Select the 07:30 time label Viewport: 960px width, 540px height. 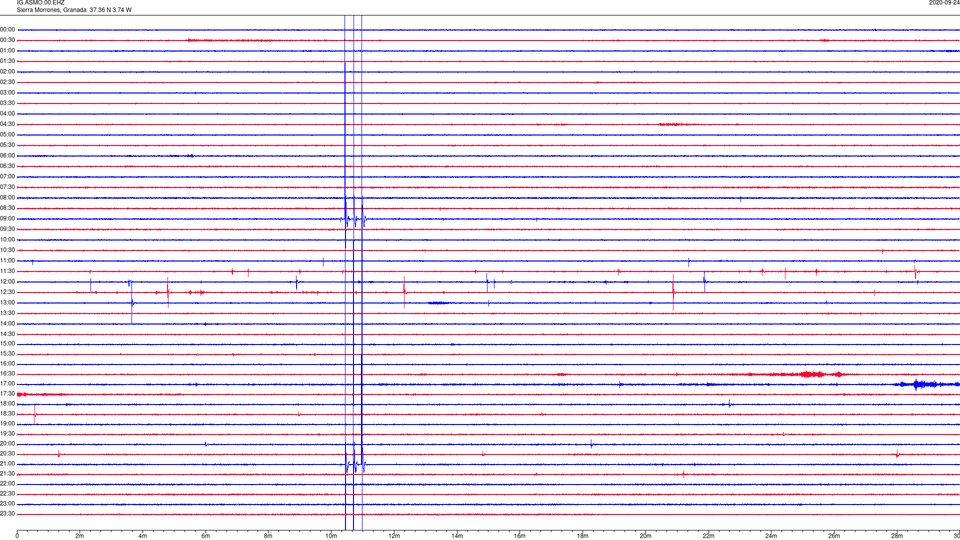pyautogui.click(x=7, y=187)
